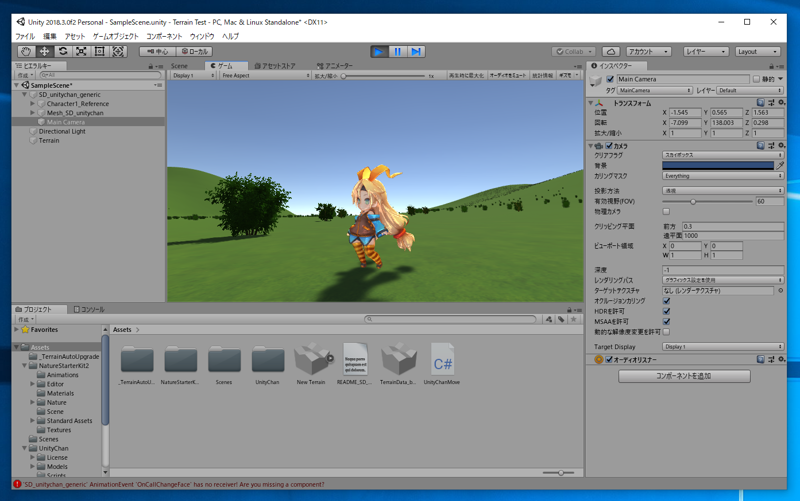
Task: Select the TerrainData_b asset
Action: (x=398, y=359)
